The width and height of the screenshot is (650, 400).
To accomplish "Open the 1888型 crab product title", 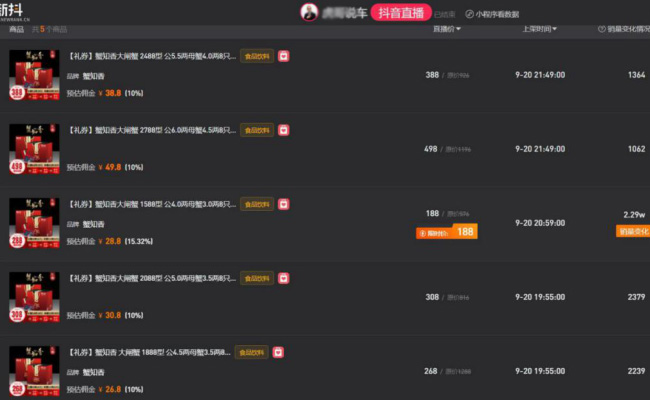I will [x=149, y=352].
